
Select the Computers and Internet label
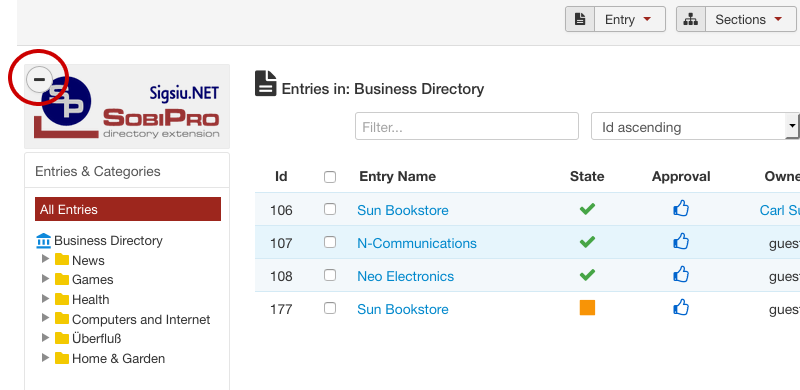click(141, 320)
